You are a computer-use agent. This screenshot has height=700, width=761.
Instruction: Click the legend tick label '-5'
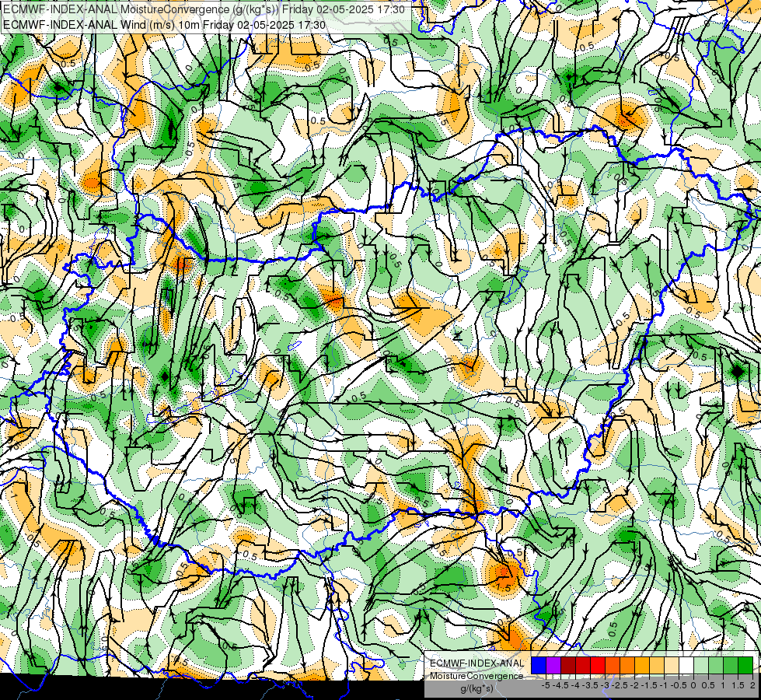click(546, 685)
